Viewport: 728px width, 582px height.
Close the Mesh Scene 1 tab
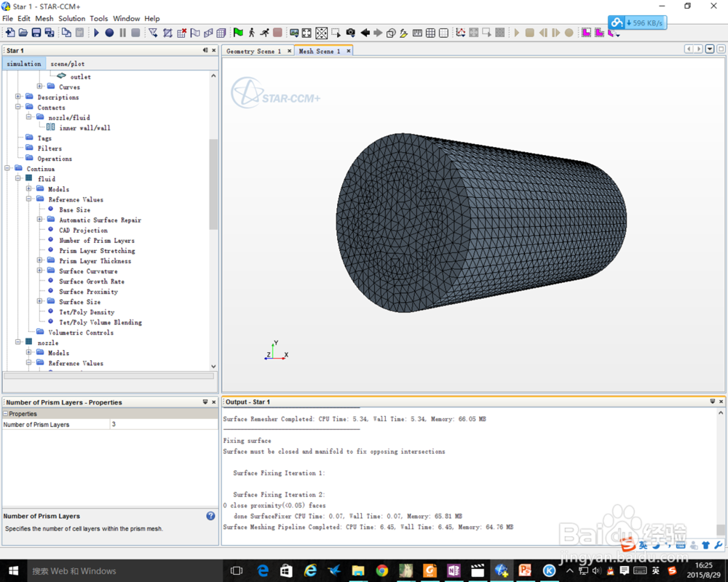click(348, 51)
